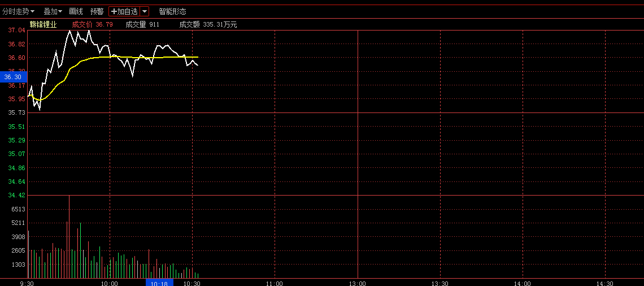
Task: Click the 34.42 bottom price axis label
Action: coord(17,196)
